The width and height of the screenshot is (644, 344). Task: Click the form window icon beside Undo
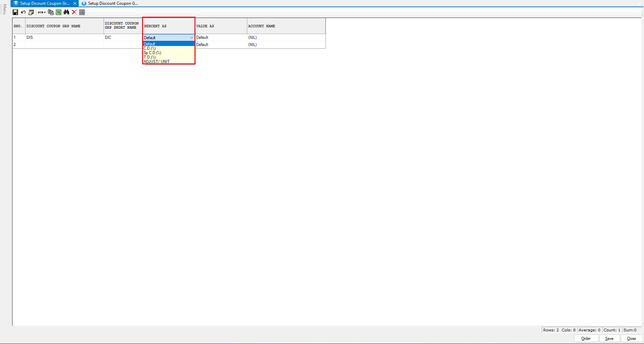(31, 12)
